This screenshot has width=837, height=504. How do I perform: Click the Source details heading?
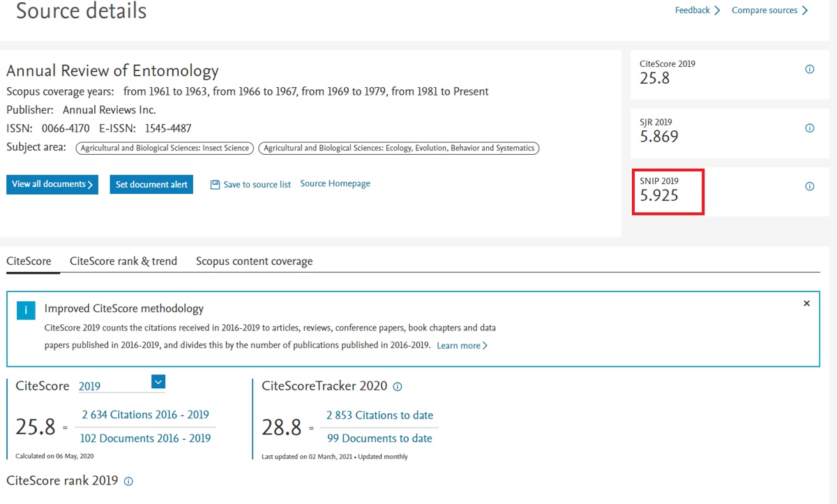[81, 10]
